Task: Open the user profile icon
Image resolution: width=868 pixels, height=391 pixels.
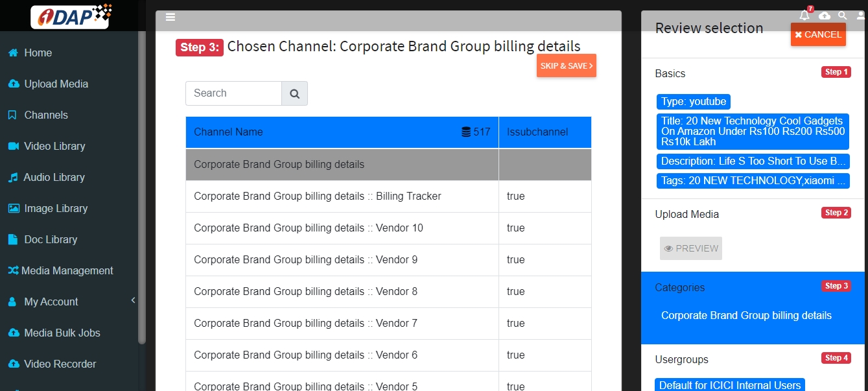Action: click(861, 16)
